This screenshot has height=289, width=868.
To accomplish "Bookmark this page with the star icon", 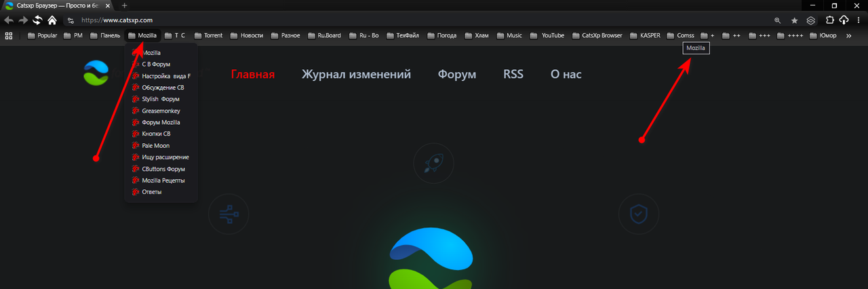I will click(x=794, y=20).
